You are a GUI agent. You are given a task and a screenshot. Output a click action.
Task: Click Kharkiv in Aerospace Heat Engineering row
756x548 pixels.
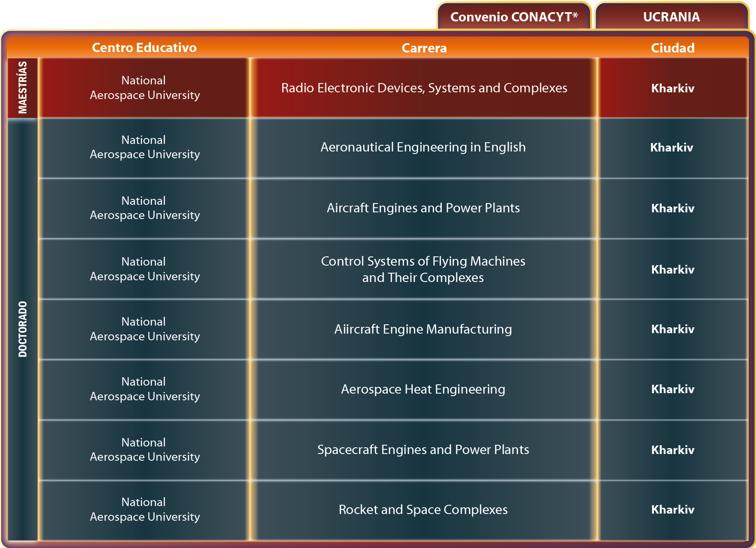[672, 389]
